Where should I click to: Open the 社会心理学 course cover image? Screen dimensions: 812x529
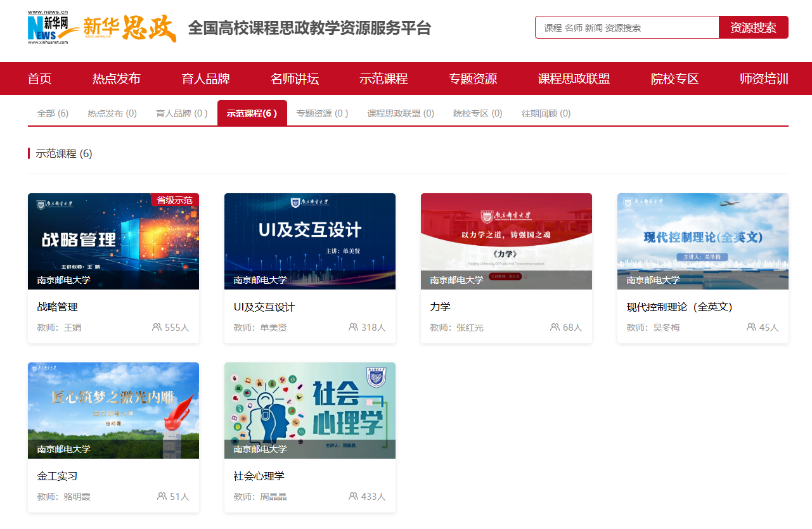[310, 411]
